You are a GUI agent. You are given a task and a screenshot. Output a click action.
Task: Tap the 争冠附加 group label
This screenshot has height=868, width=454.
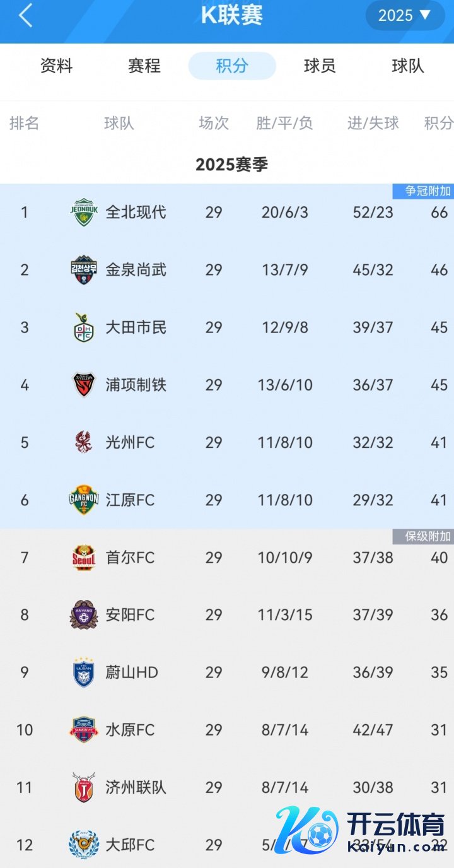coord(422,191)
